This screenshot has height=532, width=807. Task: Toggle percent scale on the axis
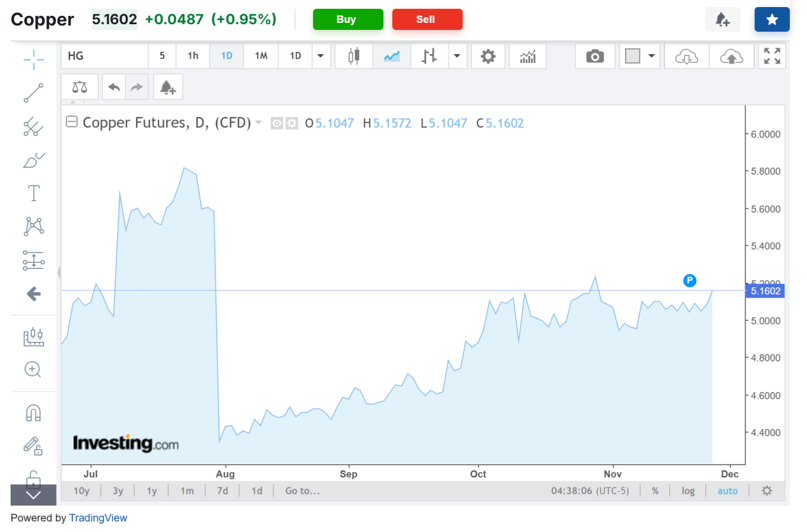click(x=655, y=491)
